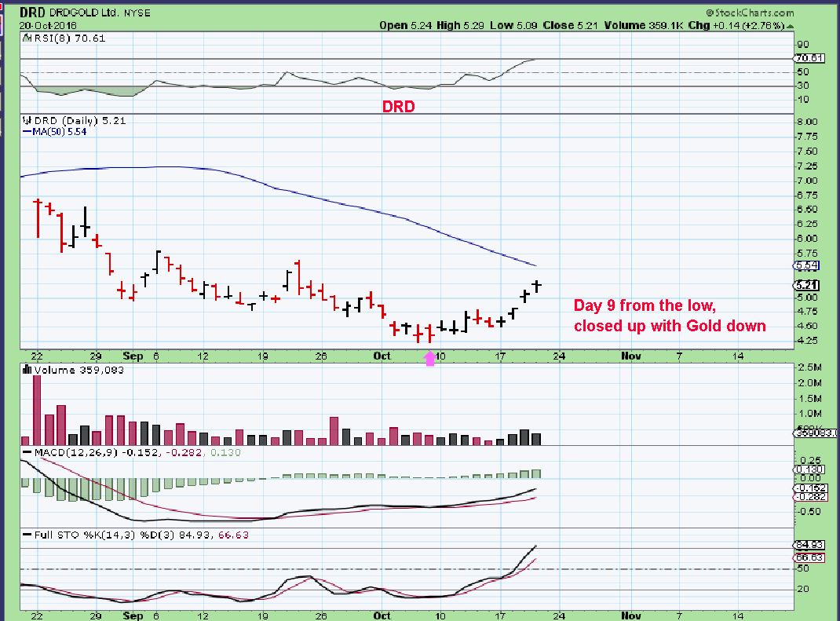Click the 'MA(50) 5.54' legend entry
Screen dimensions: 840x621
pos(55,132)
